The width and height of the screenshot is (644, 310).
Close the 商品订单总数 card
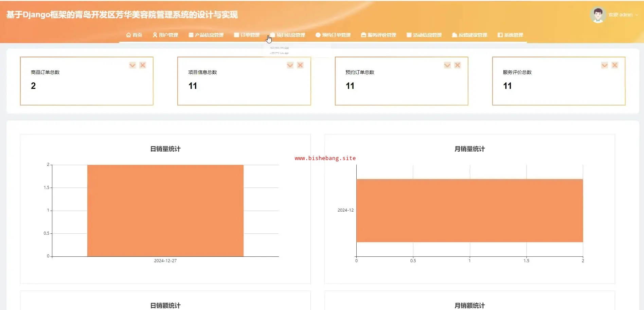143,65
